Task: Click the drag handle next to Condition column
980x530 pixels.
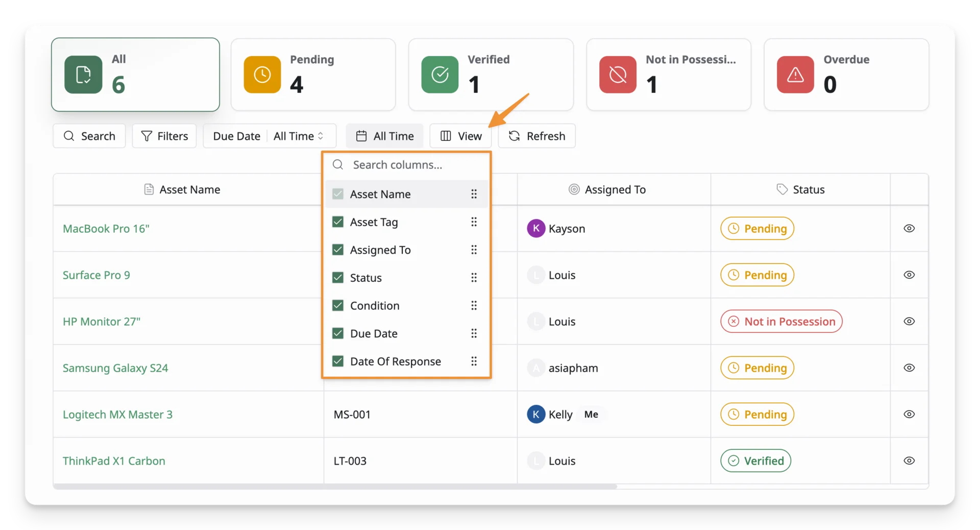Action: 474,305
